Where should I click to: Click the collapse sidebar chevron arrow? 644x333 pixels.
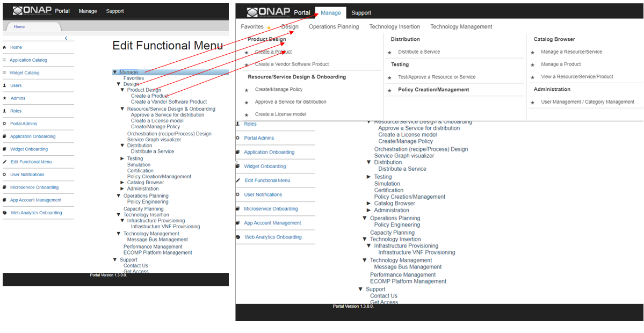pos(66,38)
